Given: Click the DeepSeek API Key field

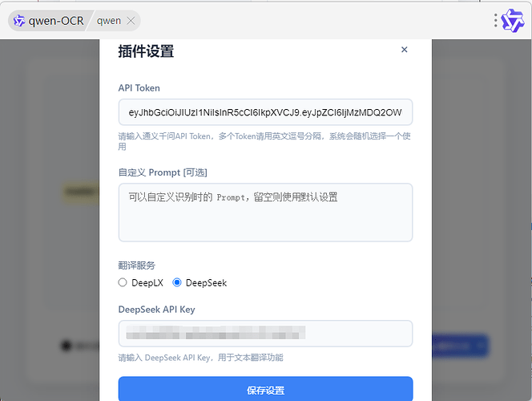Looking at the screenshot, I should coord(265,334).
